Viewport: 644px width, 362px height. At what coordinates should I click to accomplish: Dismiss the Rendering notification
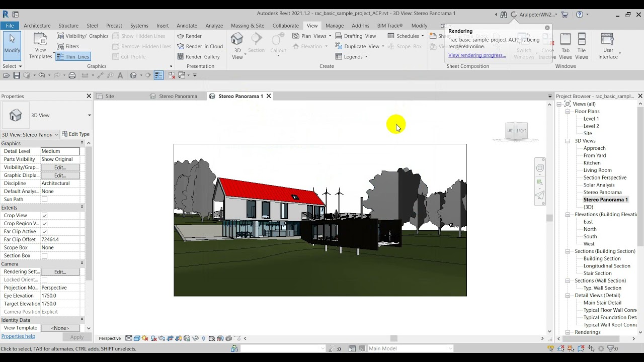point(547,28)
